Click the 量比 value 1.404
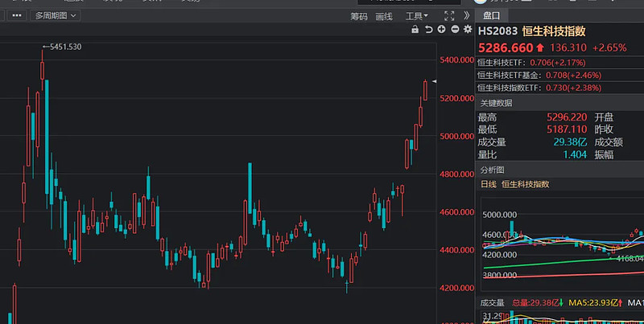Image resolution: width=644 pixels, height=324 pixels. (575, 154)
